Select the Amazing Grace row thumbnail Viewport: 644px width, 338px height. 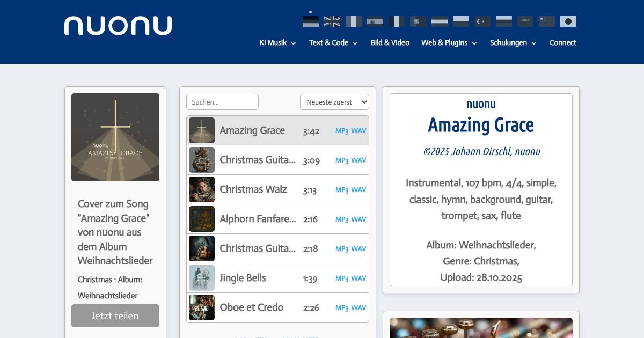pyautogui.click(x=202, y=130)
